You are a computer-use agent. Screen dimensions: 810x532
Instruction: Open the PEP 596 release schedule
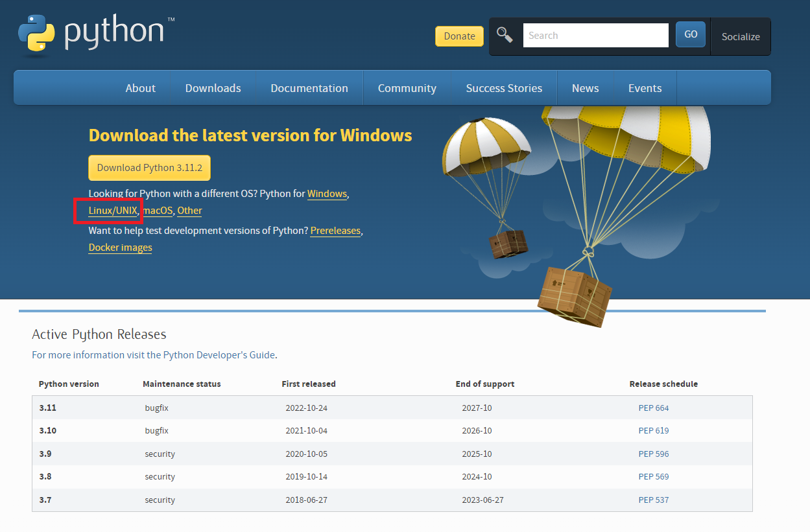[654, 454]
